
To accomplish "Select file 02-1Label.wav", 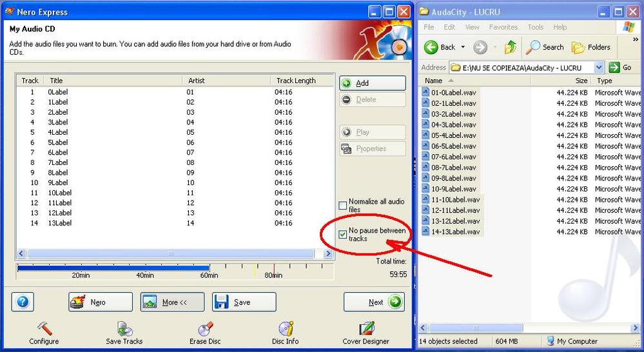I will click(x=453, y=103).
